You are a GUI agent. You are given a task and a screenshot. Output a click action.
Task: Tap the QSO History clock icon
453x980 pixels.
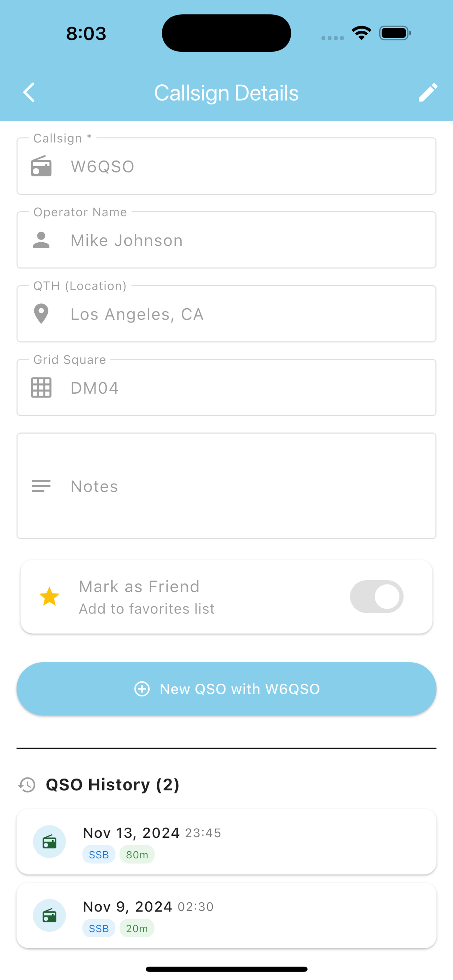click(x=27, y=785)
